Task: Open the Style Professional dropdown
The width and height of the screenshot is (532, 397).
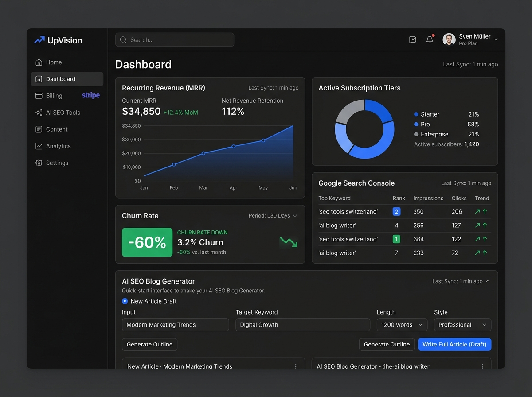Action: (462, 325)
